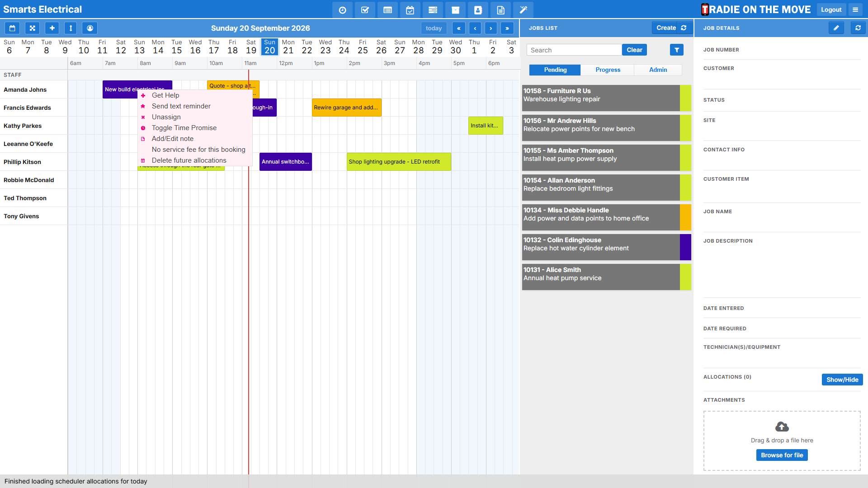868x488 pixels.
Task: Click the Create button in Jobs List
Action: (x=666, y=28)
